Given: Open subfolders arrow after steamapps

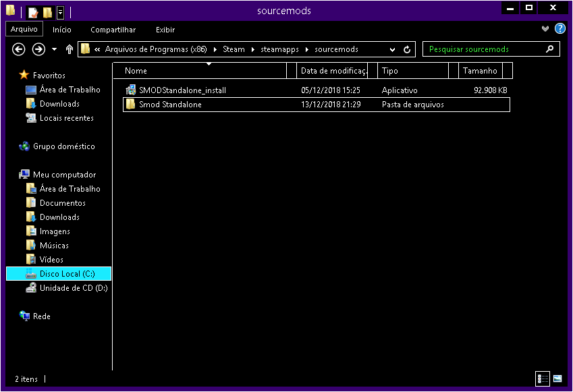Looking at the screenshot, I should [x=306, y=49].
